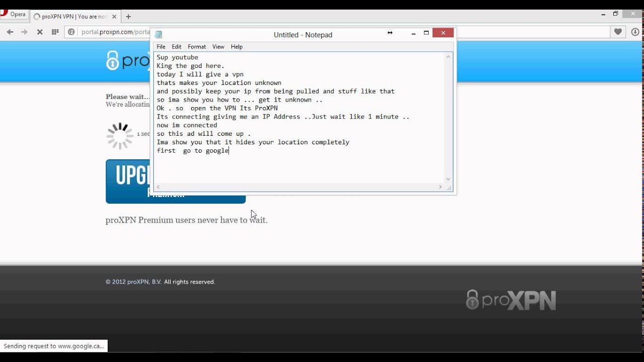Click the proXPN logo in page header
This screenshot has height=362, width=644.
[128, 60]
